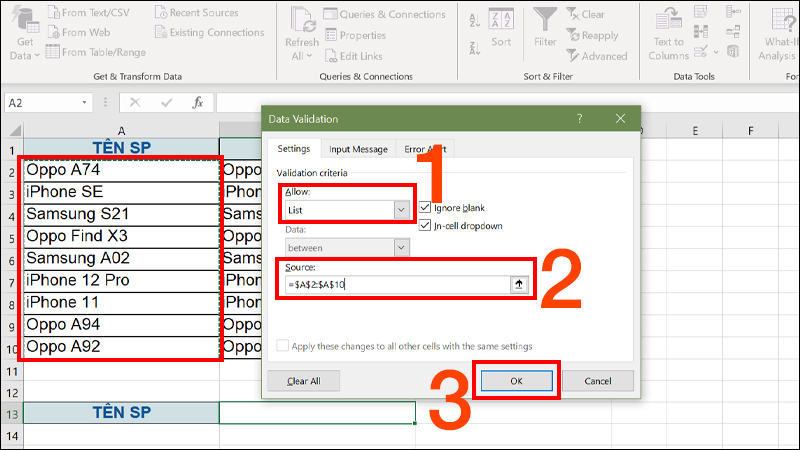Click the Clear All button
This screenshot has width=800, height=450.
click(304, 381)
